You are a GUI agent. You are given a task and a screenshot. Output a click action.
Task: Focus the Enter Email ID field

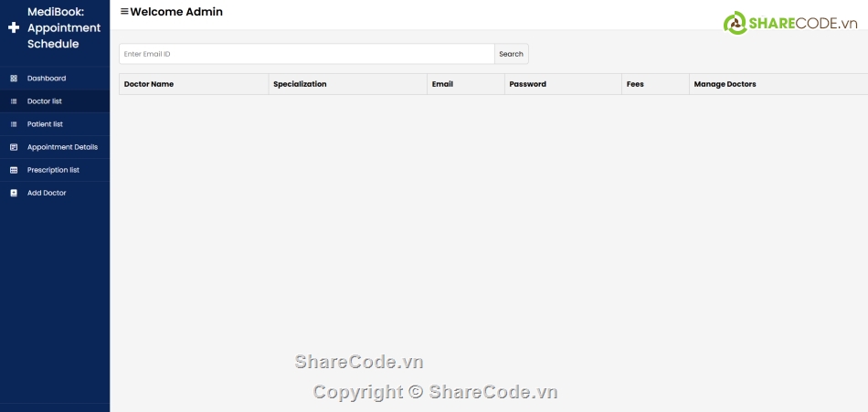(x=306, y=54)
